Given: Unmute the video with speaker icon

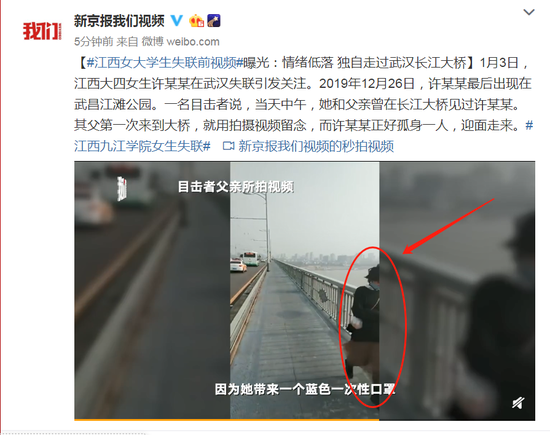Looking at the screenshot, I should (x=518, y=403).
